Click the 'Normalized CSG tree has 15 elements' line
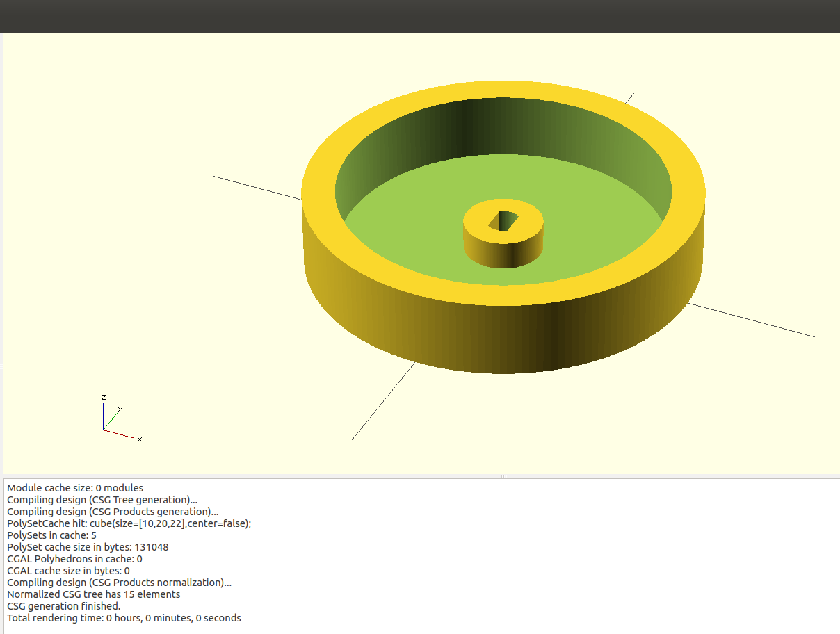The image size is (840, 634). (93, 594)
